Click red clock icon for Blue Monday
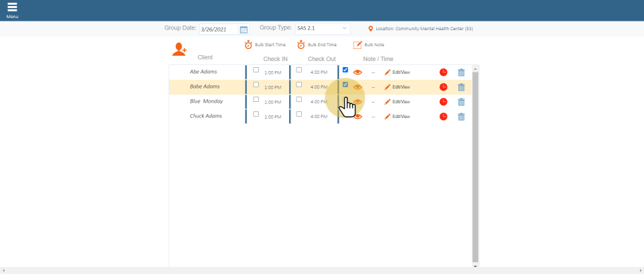The height and width of the screenshot is (275, 644). 443,102
